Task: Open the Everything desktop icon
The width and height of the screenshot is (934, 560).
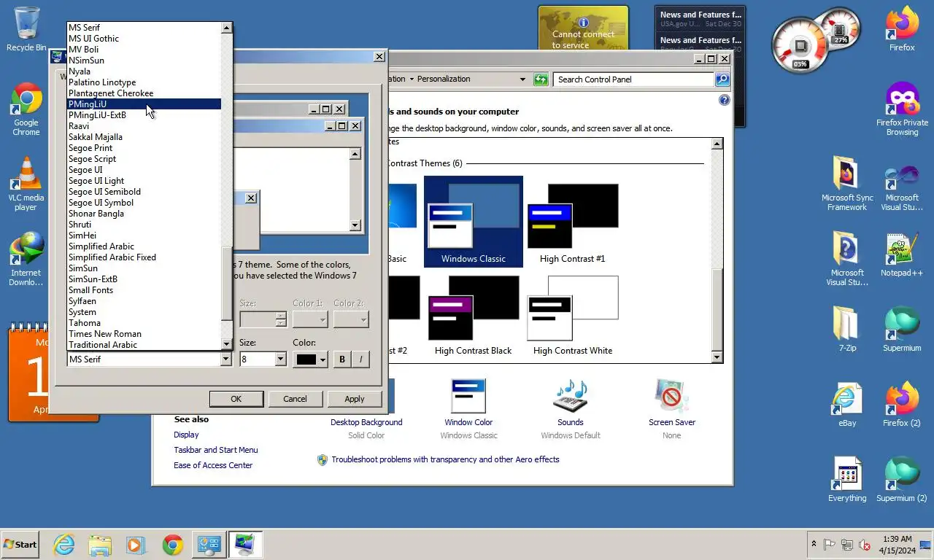Action: (847, 480)
